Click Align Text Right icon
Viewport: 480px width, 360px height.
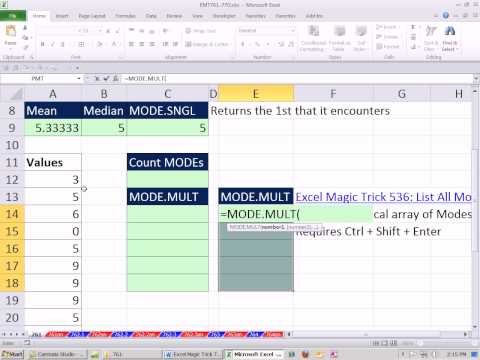pos(152,44)
